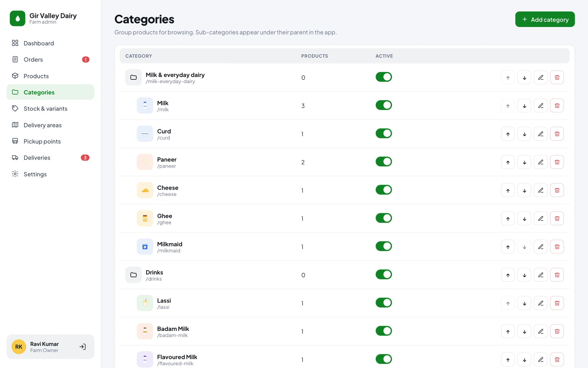
Task: Select Stock & variants in the sidebar
Action: pyautogui.click(x=51, y=109)
